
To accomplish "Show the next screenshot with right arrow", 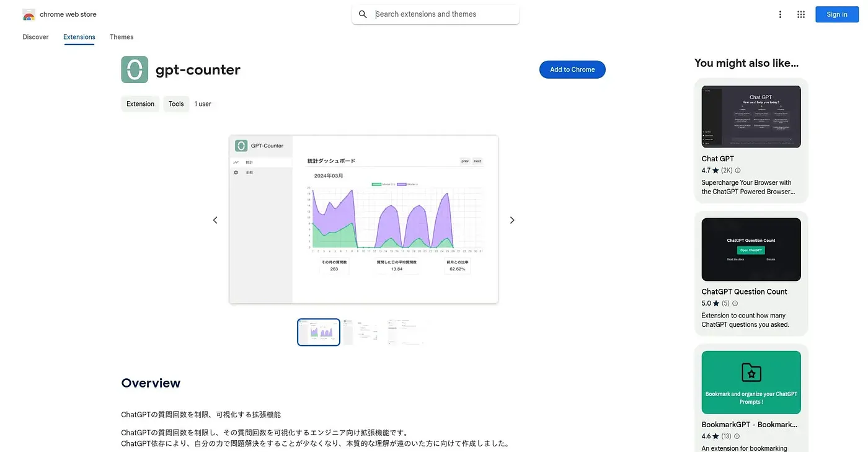I will coord(512,220).
